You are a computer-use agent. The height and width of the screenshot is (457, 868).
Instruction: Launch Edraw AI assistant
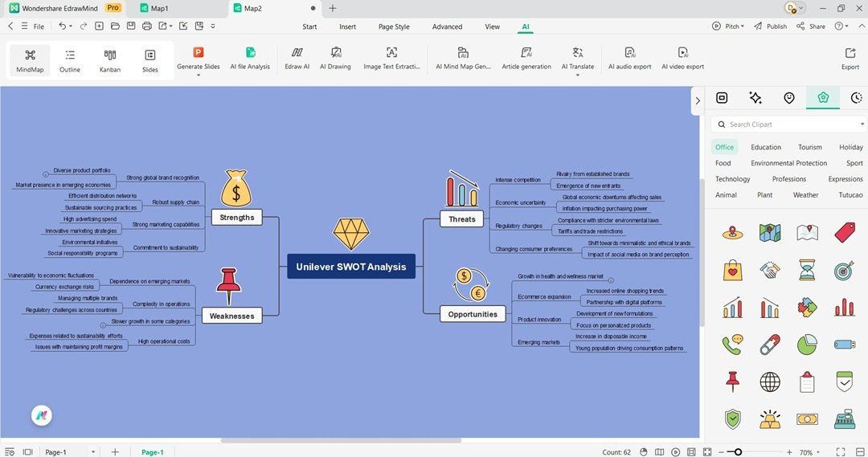tap(297, 58)
